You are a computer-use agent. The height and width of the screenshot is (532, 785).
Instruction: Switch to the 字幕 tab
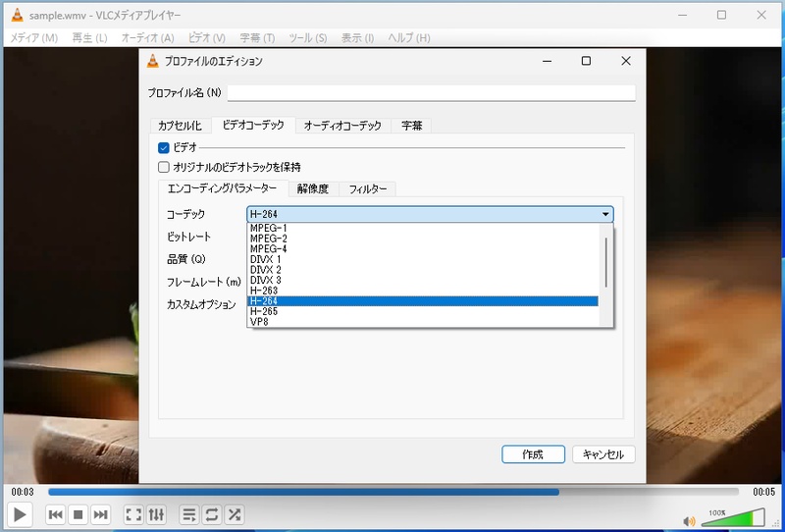[411, 126]
